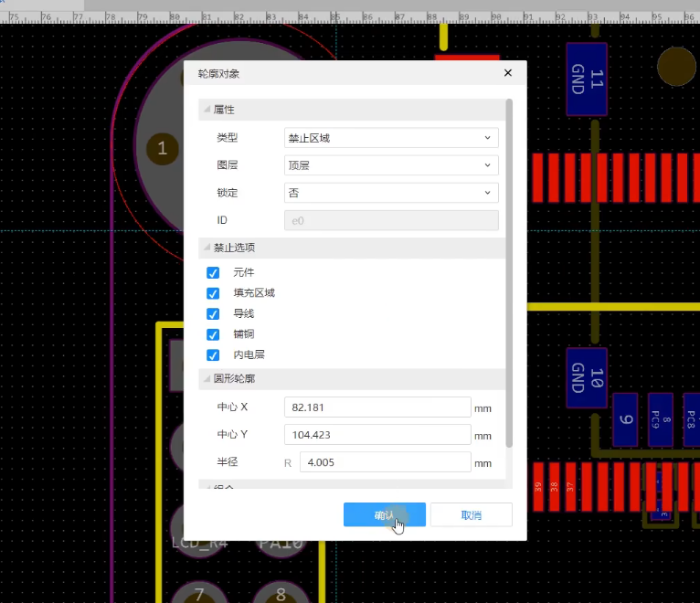Confirm with the 确认 button

tap(385, 514)
